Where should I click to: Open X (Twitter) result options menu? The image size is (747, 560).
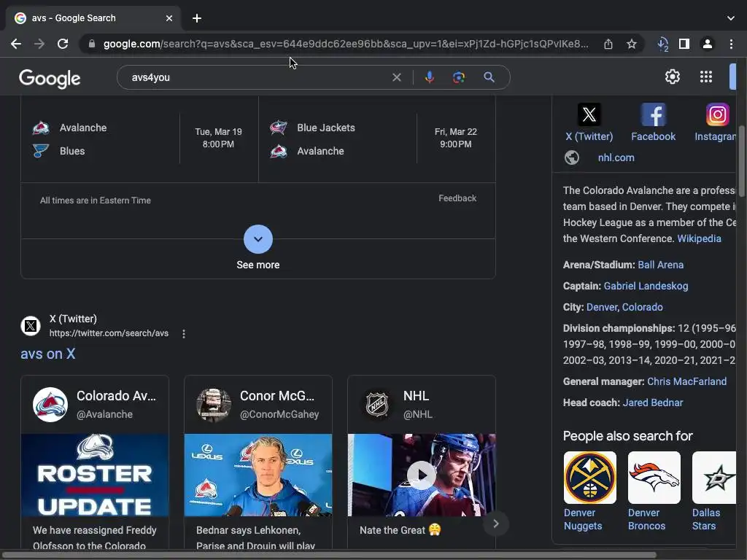[x=184, y=334]
